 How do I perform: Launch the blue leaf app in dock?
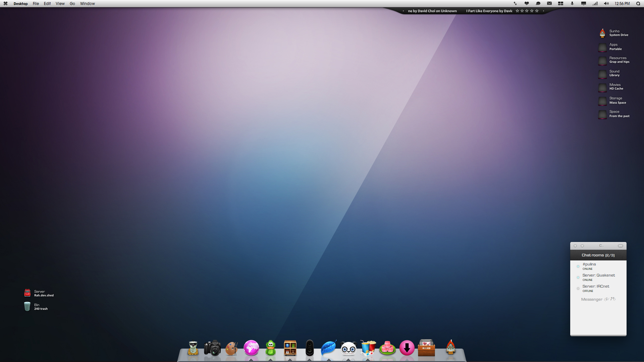coord(329,348)
